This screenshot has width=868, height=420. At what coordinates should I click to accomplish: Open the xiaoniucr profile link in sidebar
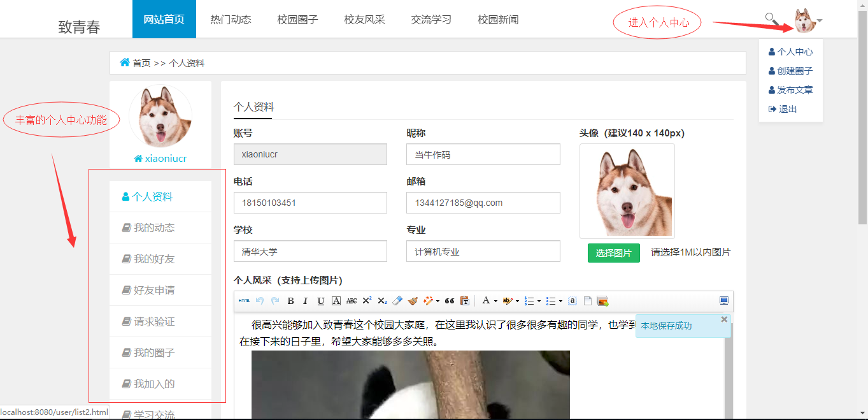point(160,159)
